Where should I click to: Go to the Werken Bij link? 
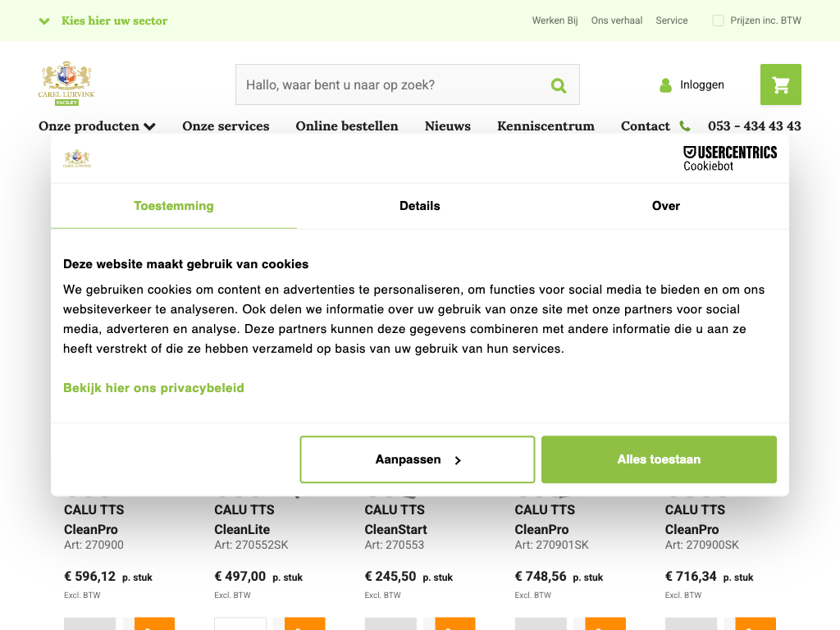coord(555,21)
